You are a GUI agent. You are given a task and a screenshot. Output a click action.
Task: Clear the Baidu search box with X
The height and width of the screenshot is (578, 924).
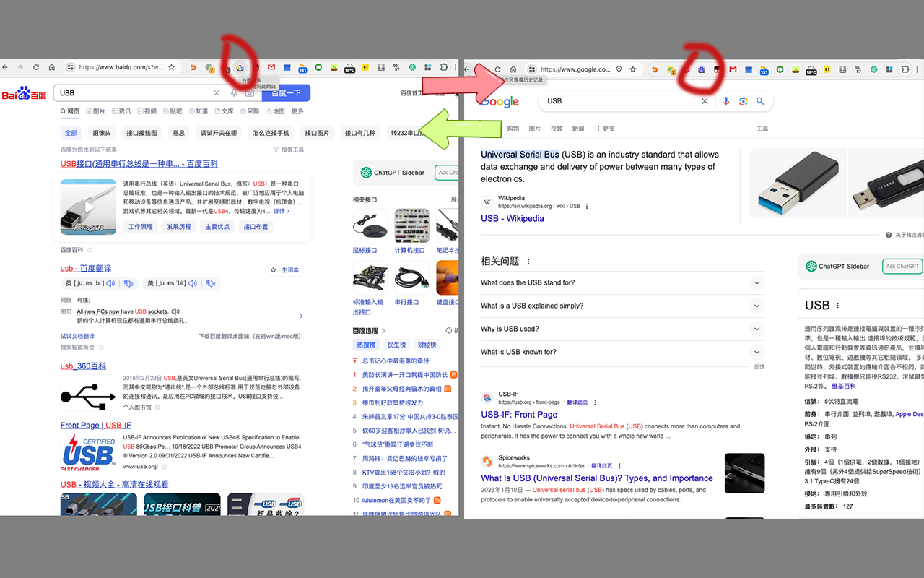217,93
